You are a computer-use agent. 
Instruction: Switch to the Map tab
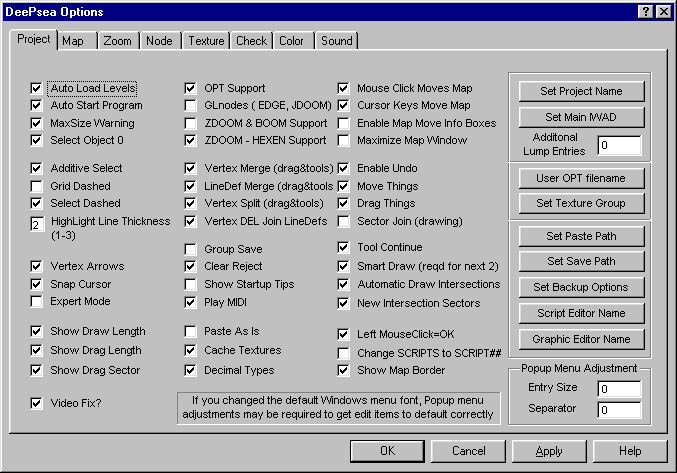pyautogui.click(x=73, y=41)
